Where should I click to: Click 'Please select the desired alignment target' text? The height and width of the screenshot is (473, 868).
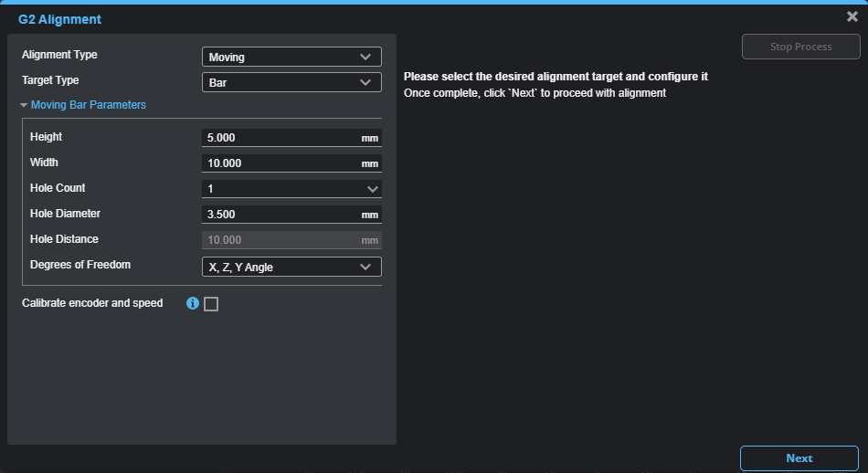click(556, 77)
